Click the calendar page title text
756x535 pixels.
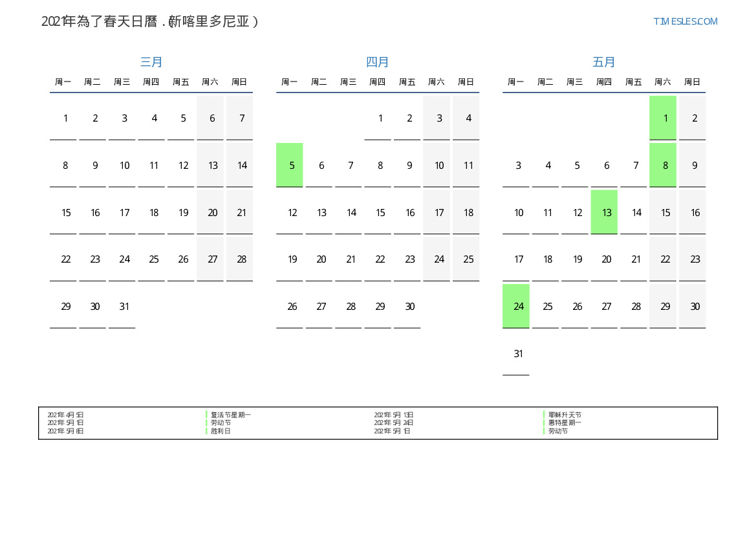click(x=150, y=21)
